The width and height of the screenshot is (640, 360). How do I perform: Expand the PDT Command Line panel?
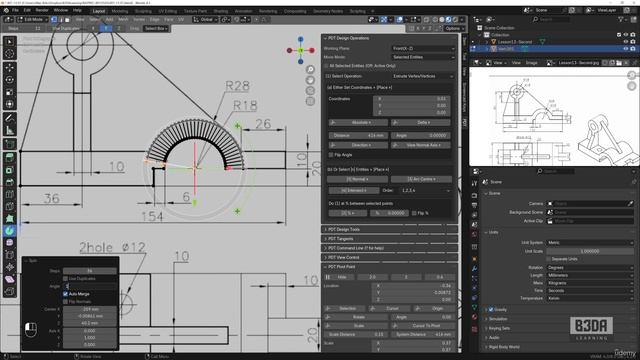pos(390,248)
